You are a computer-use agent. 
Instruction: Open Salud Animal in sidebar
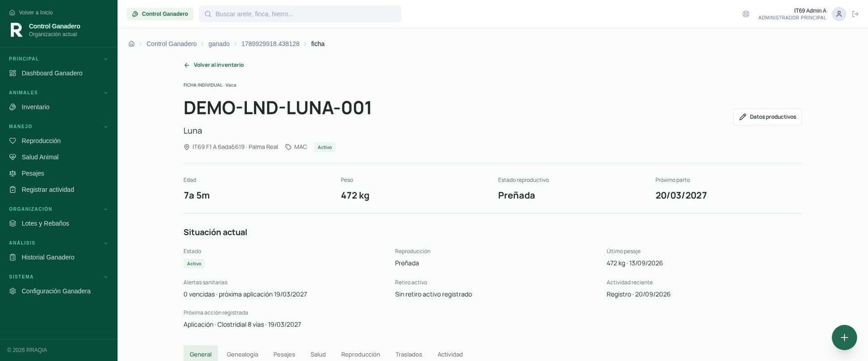coord(59,158)
